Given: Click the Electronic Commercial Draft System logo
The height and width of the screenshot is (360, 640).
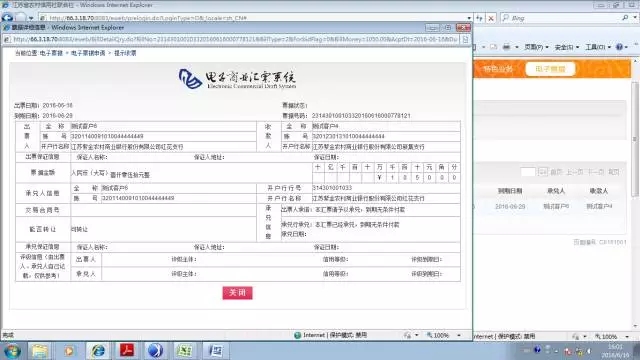Looking at the screenshot, I should click(x=237, y=78).
